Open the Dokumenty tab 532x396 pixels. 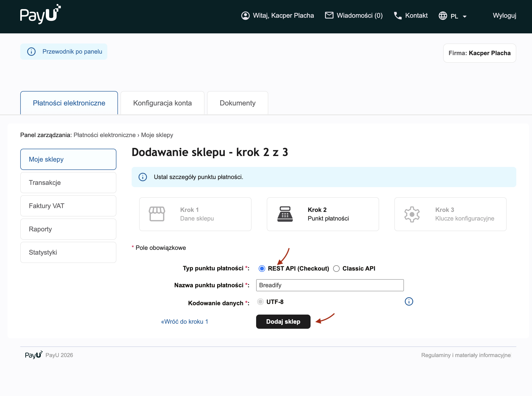coord(237,103)
